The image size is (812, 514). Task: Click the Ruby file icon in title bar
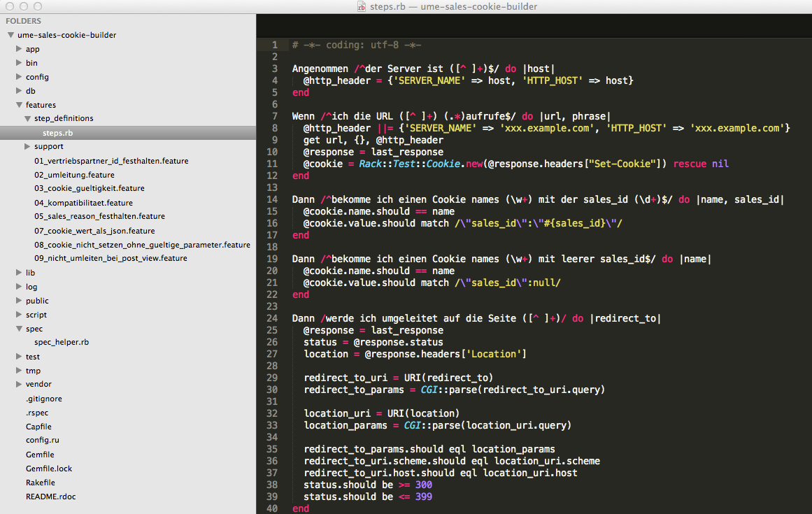362,7
